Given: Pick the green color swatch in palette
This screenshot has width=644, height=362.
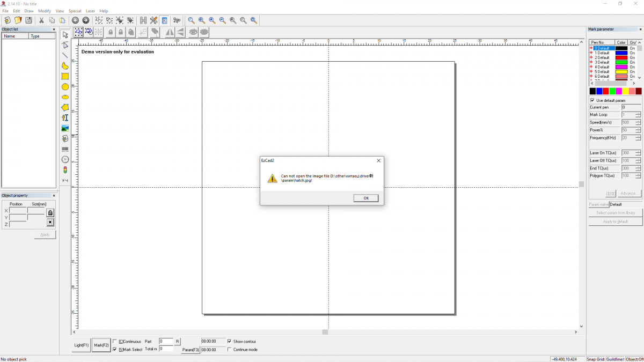Looking at the screenshot, I should coord(612,91).
